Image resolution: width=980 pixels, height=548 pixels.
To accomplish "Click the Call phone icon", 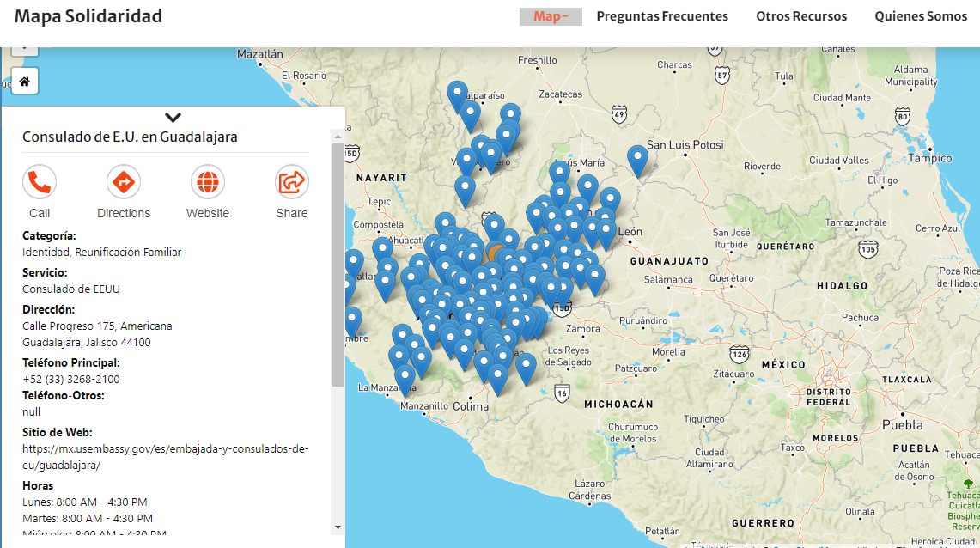I will click(x=40, y=182).
